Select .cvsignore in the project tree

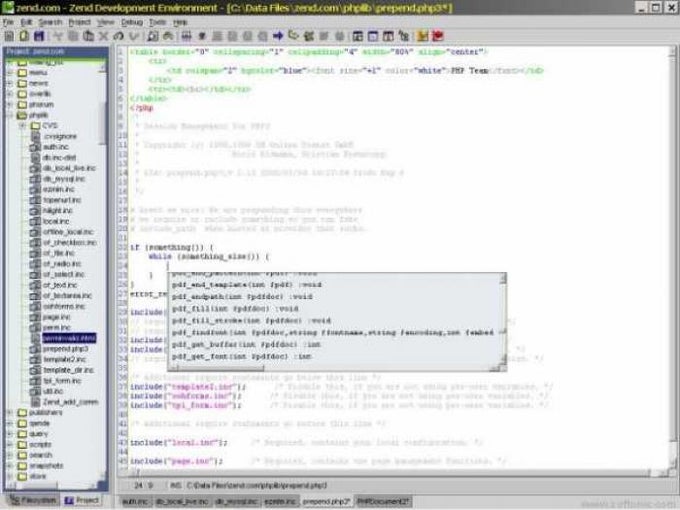(60, 136)
